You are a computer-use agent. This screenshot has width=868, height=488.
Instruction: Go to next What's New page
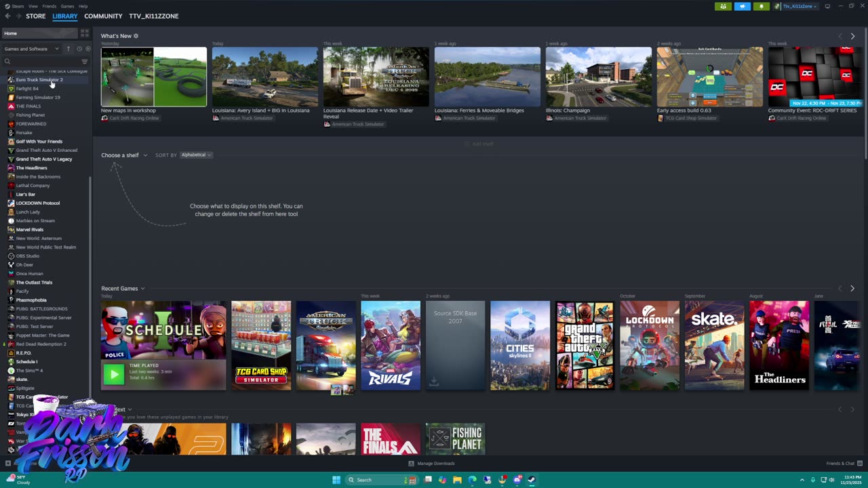[x=852, y=36]
